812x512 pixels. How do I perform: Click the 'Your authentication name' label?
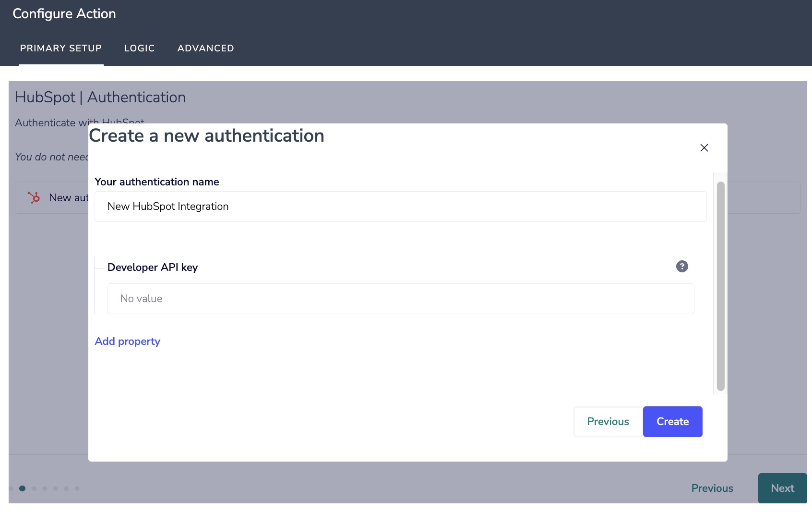[157, 182]
